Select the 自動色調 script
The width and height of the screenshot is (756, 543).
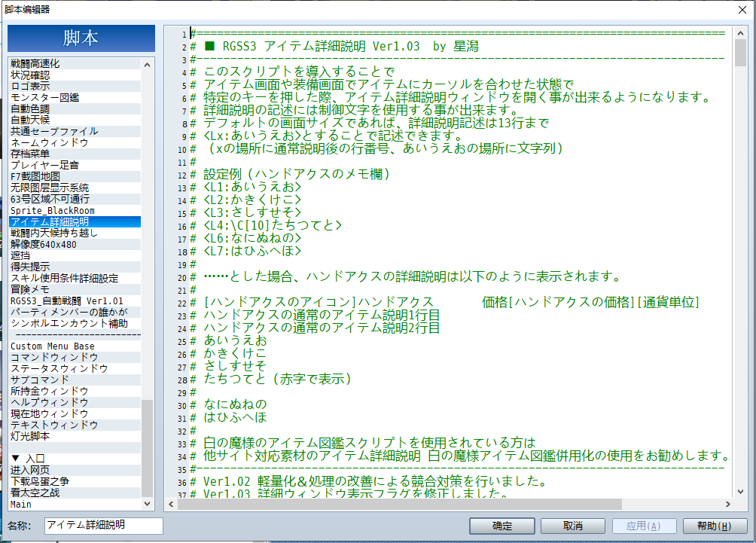75,109
